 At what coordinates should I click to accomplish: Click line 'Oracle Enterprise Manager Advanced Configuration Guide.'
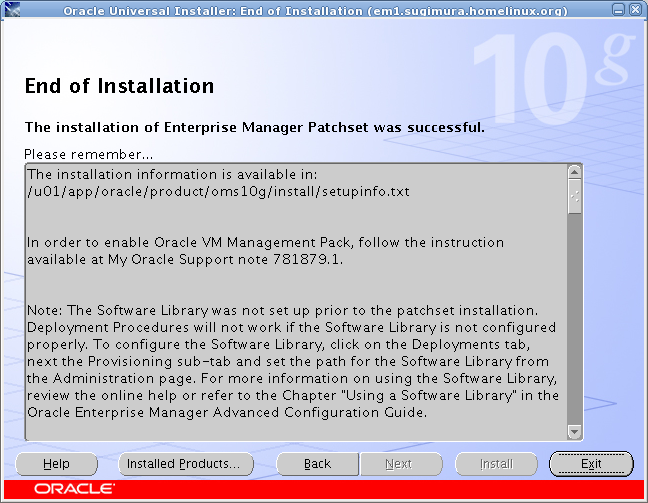227,412
